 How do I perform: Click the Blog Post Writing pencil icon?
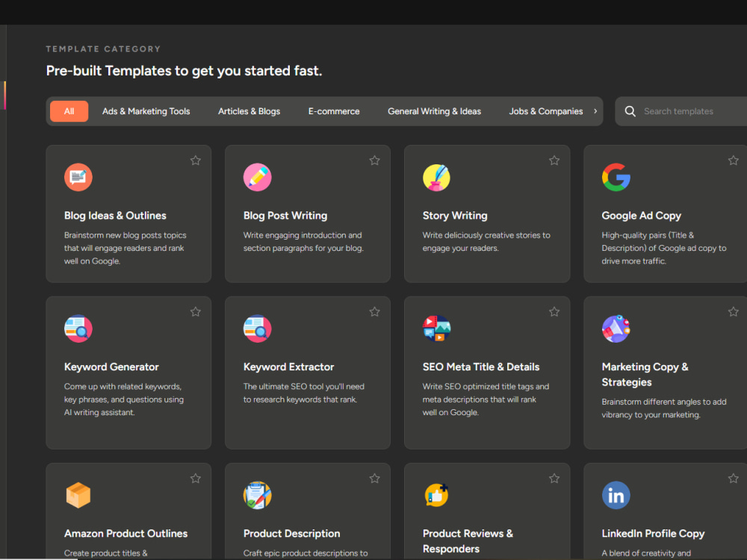[257, 177]
